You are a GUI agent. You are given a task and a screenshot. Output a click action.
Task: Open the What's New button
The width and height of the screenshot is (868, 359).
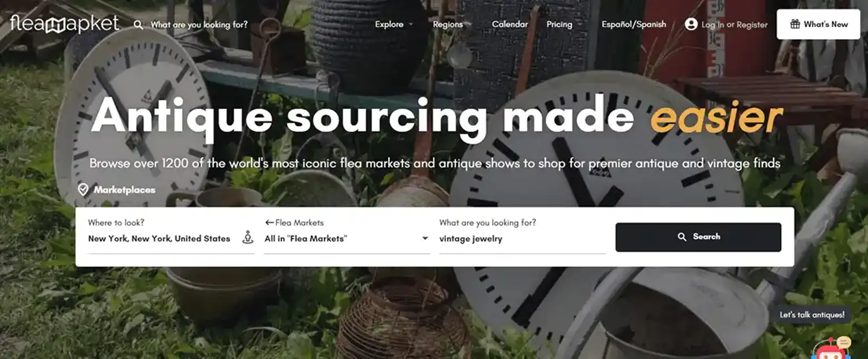coord(818,24)
